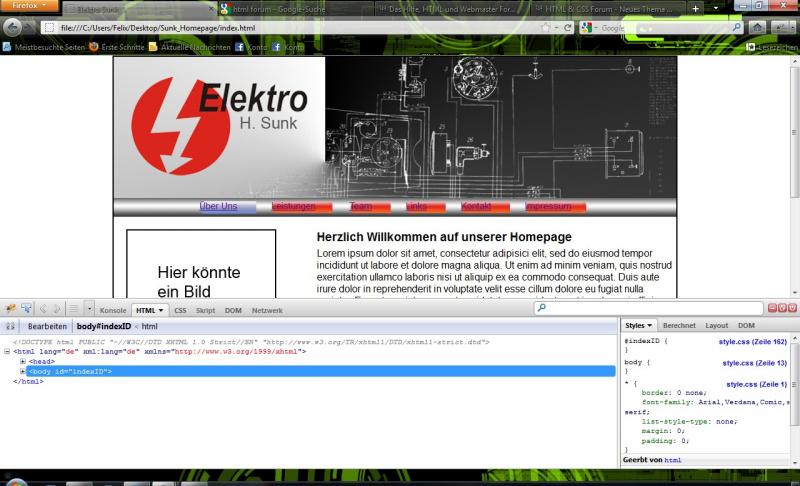The width and height of the screenshot is (800, 486).
Task: Click the Firebug forward arrow icon
Action: click(x=57, y=310)
